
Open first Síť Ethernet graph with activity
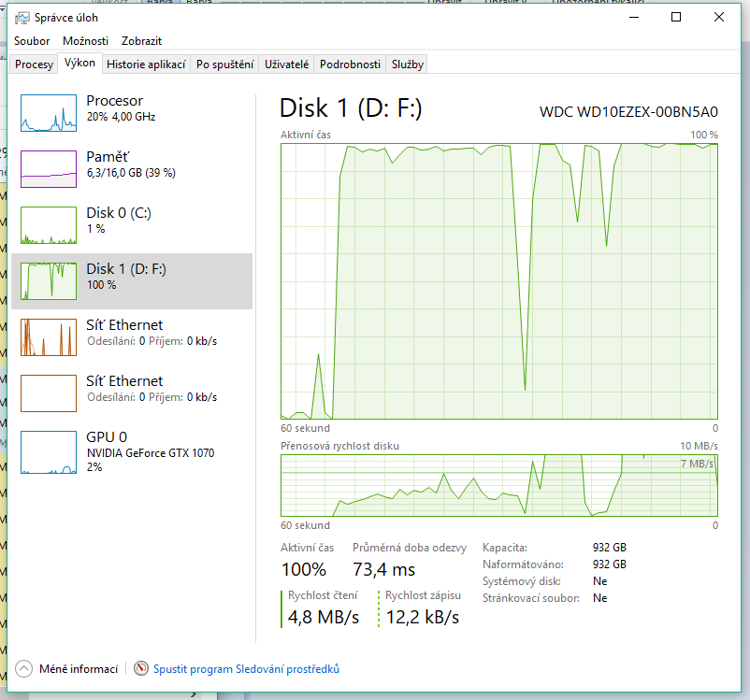click(x=49, y=337)
